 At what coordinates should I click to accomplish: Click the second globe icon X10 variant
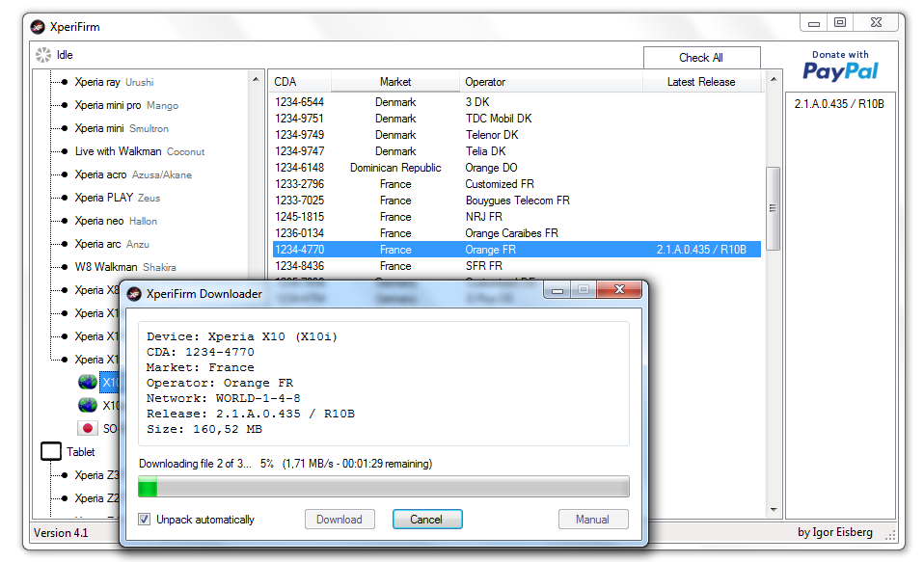click(x=88, y=405)
